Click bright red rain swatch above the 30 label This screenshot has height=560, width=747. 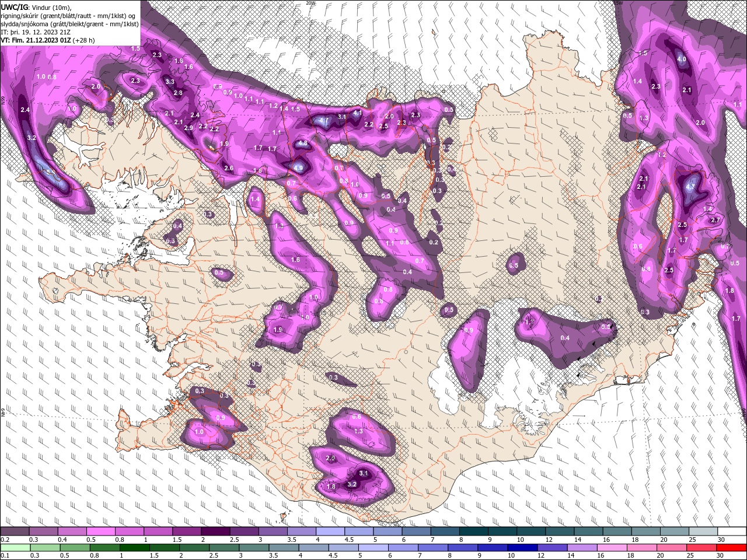pos(732,547)
